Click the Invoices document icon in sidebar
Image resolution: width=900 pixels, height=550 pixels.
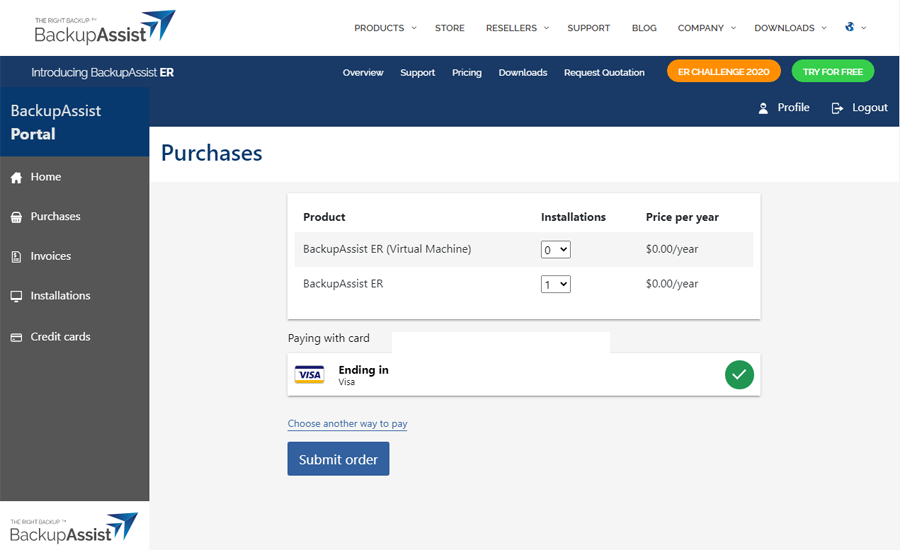tap(16, 257)
